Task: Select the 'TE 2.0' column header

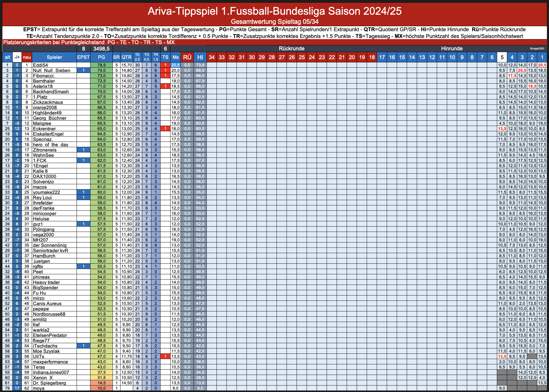Action: point(137,57)
